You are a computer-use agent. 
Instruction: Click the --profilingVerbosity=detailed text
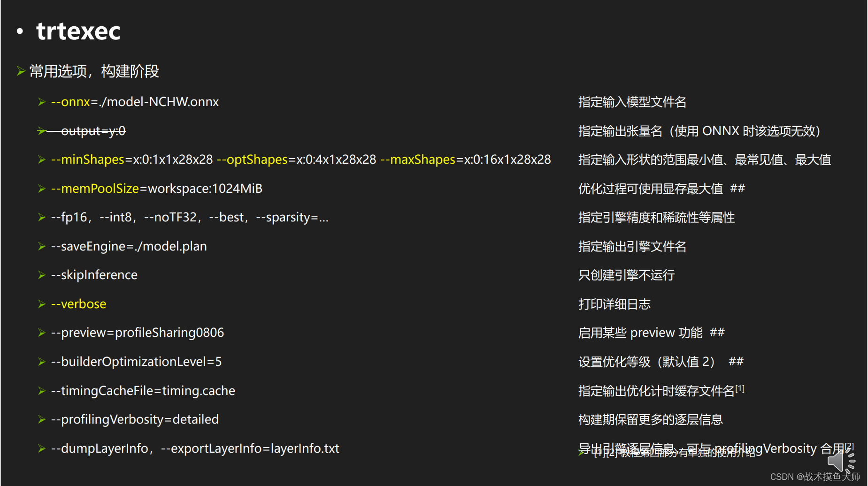(135, 419)
